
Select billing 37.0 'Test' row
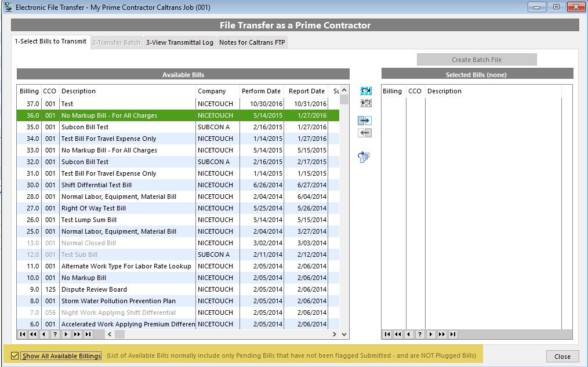(178, 104)
